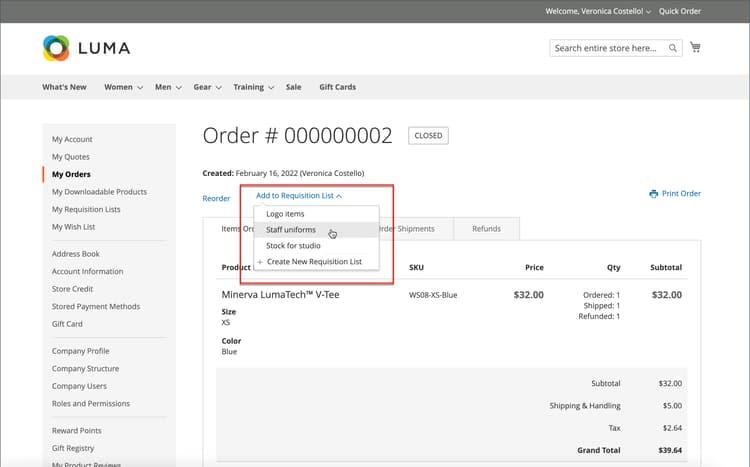Screen dimensions: 750x467
Task: Click plus icon beside Create New Requisition List
Action: [x=260, y=262]
